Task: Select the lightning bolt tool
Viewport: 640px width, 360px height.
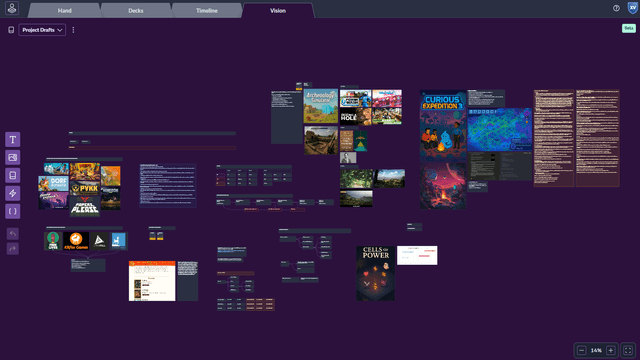Action: point(13,193)
